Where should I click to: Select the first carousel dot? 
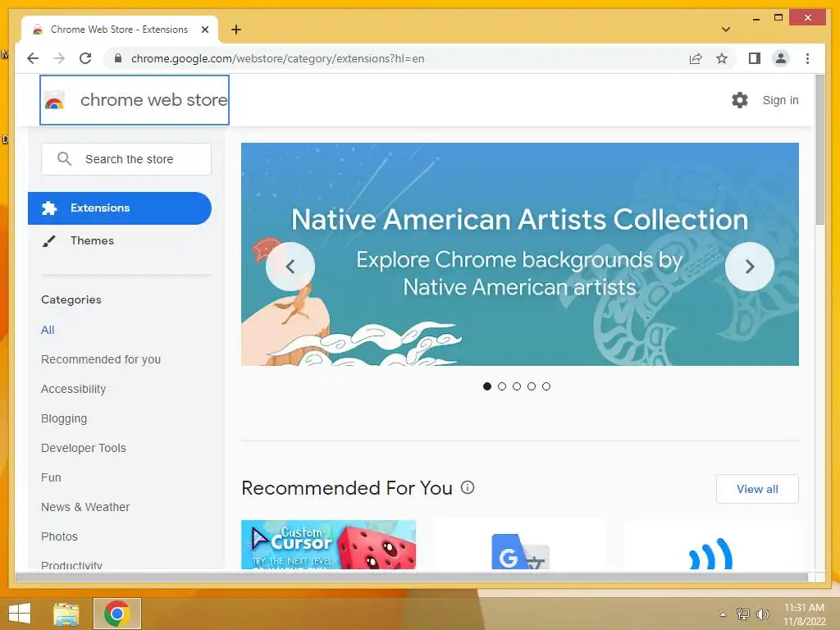[x=487, y=386]
